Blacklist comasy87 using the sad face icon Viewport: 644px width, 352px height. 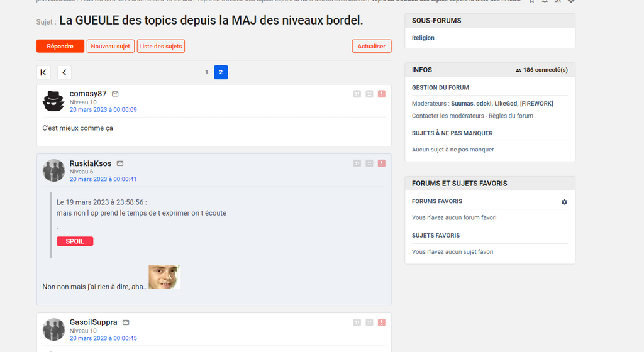[369, 94]
